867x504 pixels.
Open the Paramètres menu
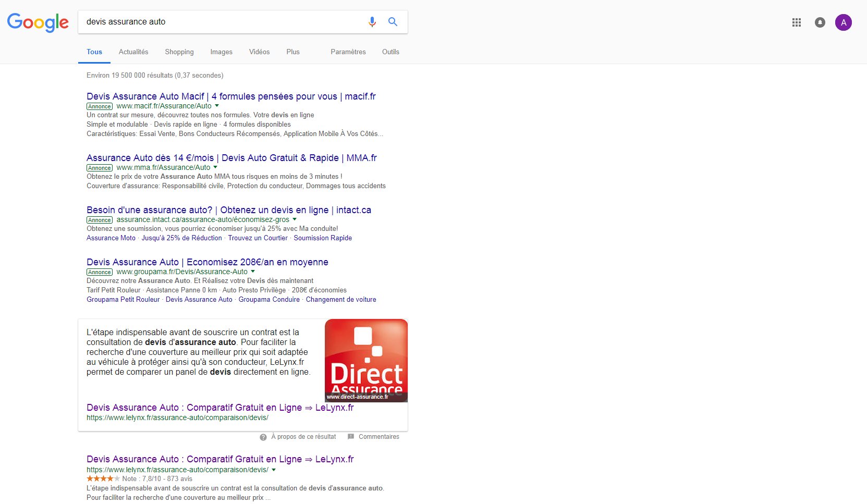point(348,52)
